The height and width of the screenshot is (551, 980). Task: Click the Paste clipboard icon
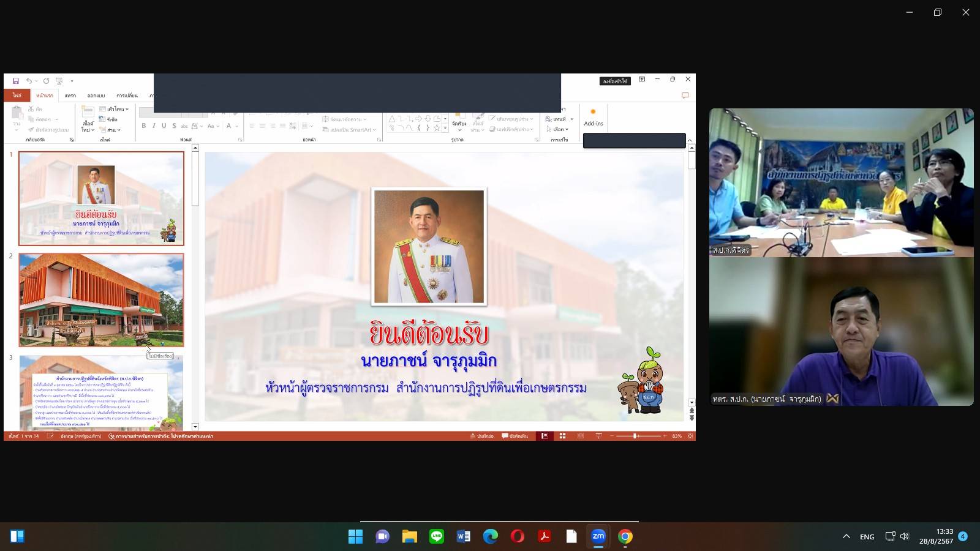(x=17, y=112)
